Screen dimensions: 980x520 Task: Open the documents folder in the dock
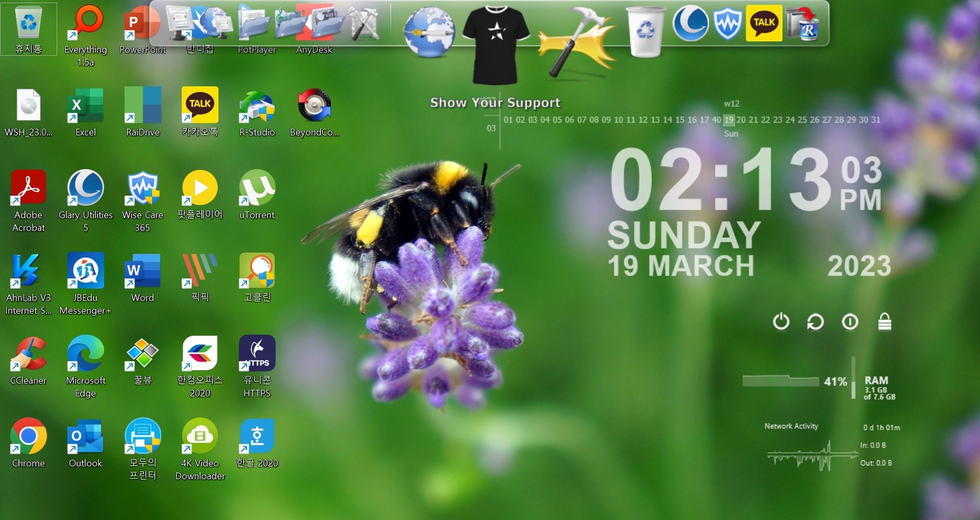click(x=253, y=22)
